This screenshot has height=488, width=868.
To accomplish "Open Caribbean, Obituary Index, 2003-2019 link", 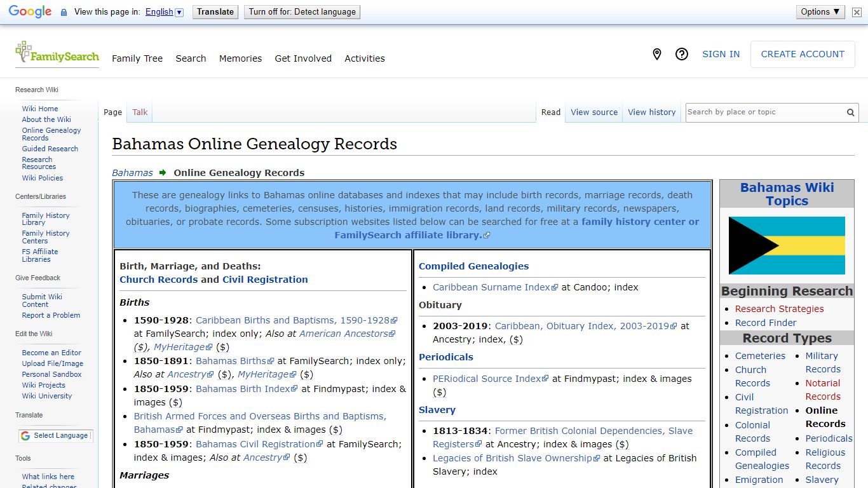I will [x=586, y=326].
